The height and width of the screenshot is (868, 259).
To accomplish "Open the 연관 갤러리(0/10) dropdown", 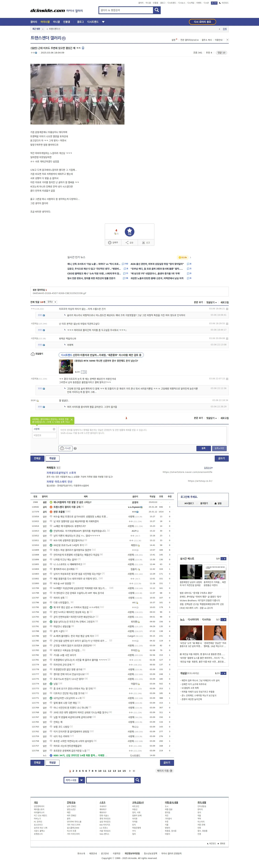I will (x=189, y=40).
